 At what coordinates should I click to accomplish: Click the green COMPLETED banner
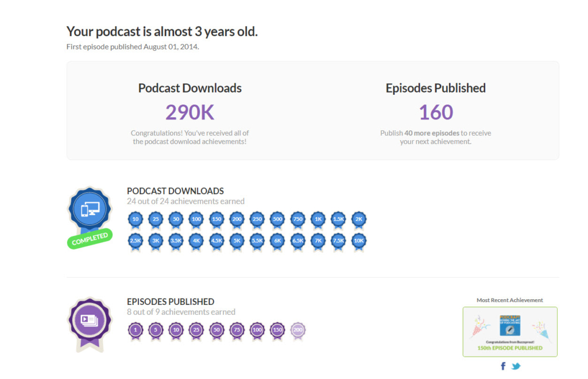pyautogui.click(x=90, y=239)
